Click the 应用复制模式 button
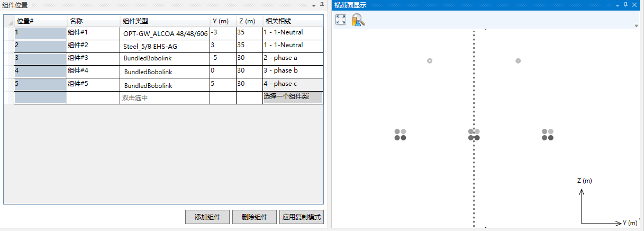The height and width of the screenshot is (231, 644). pyautogui.click(x=302, y=217)
